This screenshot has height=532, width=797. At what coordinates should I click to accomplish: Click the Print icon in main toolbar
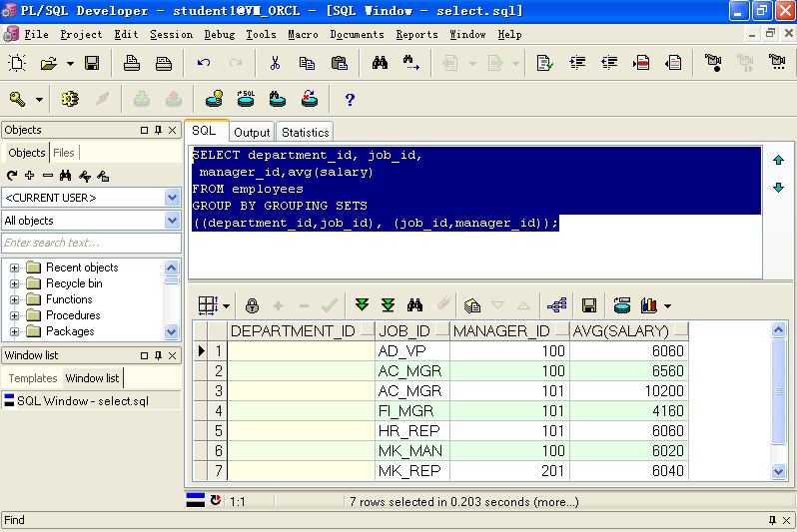[x=132, y=63]
